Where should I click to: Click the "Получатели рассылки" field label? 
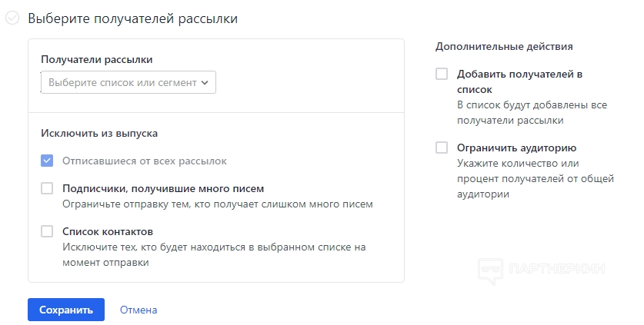click(97, 59)
